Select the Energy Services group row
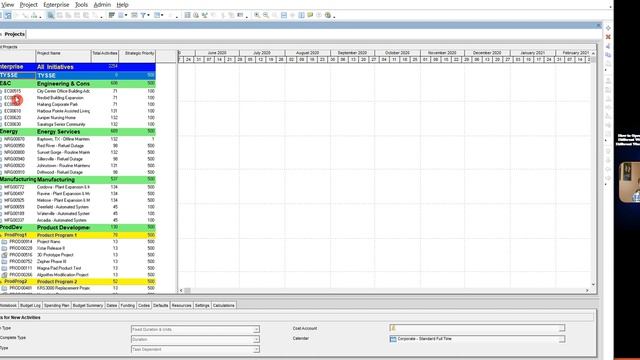This screenshot has height=360, width=640. pyautogui.click(x=78, y=132)
